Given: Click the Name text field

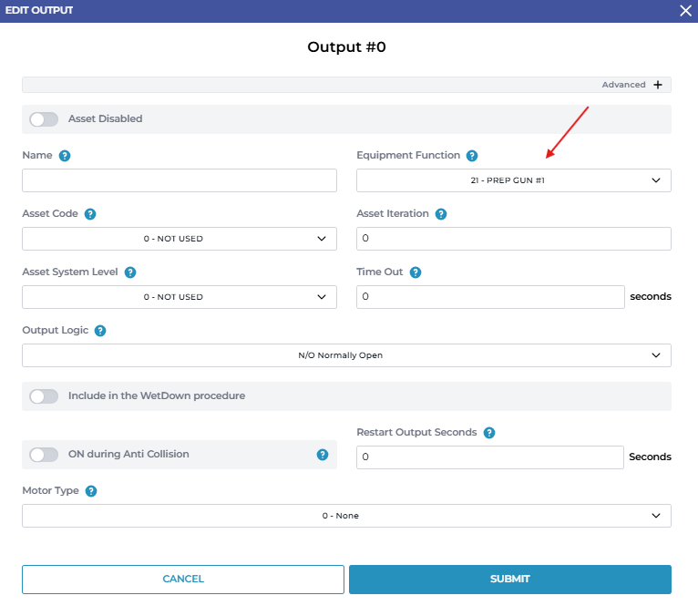Looking at the screenshot, I should [x=179, y=180].
